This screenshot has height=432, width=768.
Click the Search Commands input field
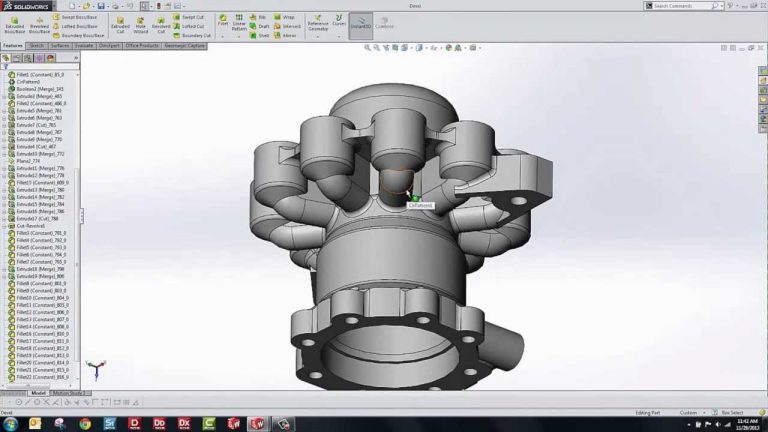pyautogui.click(x=690, y=6)
